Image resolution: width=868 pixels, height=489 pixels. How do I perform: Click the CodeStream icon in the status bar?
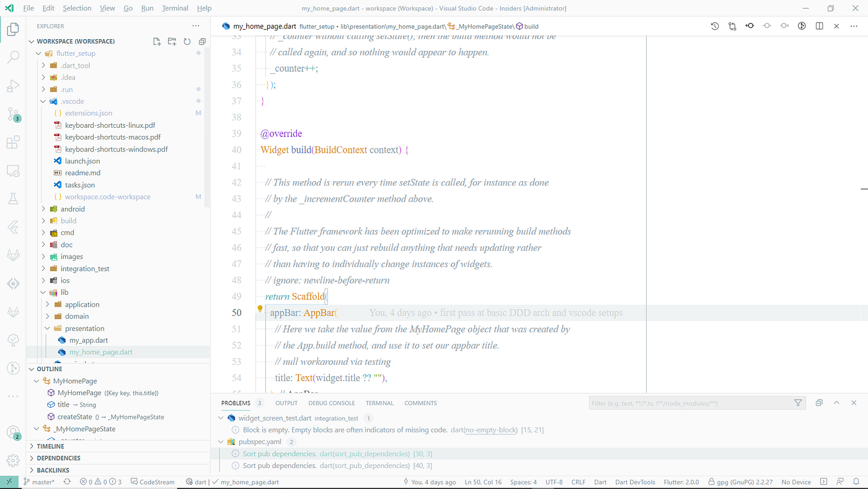152,481
